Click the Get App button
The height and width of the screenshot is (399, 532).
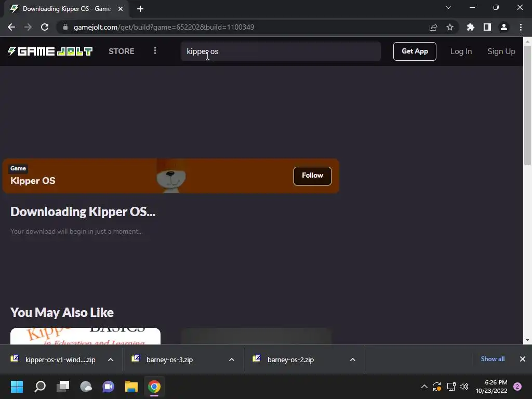click(x=415, y=51)
